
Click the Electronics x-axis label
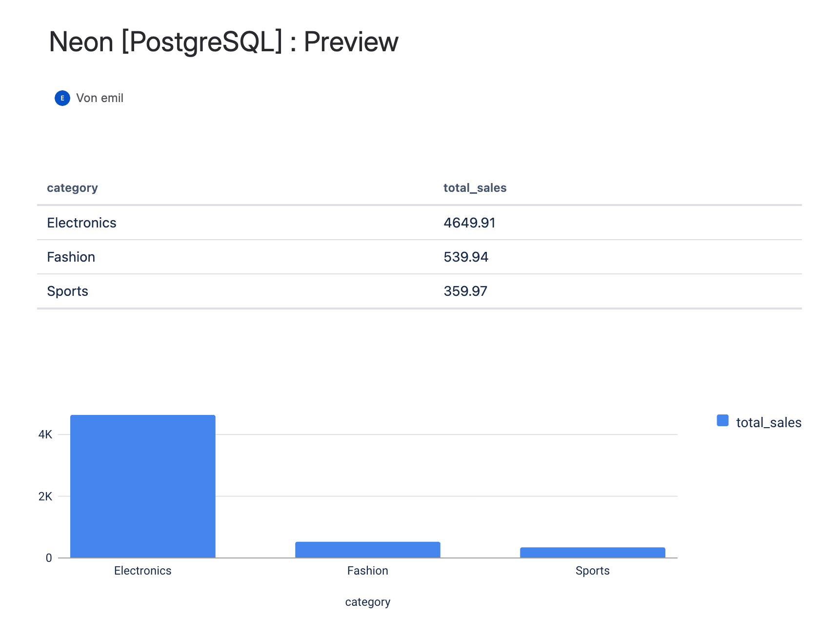coord(142,571)
